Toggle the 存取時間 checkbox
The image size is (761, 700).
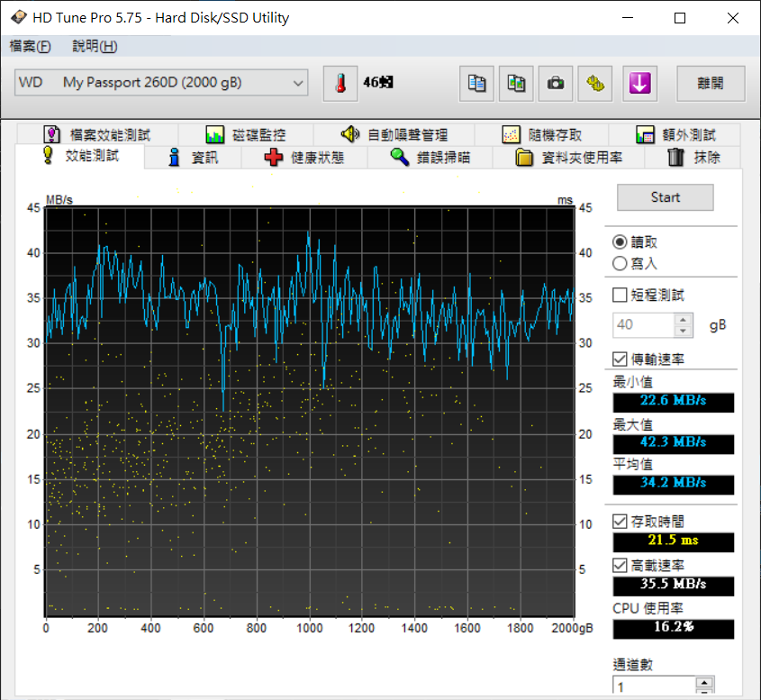(620, 522)
